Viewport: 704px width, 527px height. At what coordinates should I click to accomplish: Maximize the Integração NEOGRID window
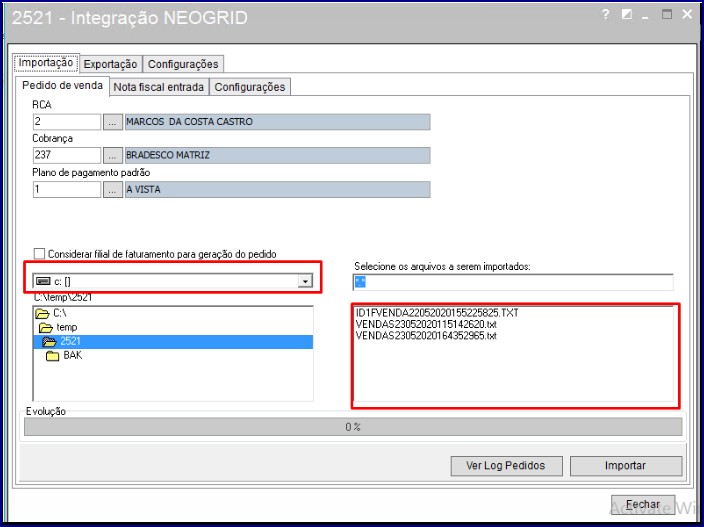[x=667, y=14]
